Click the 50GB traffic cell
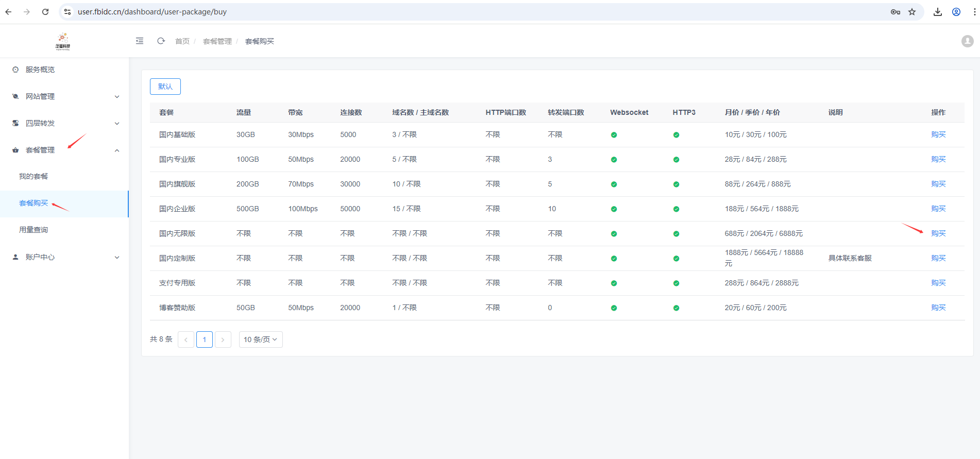This screenshot has width=980, height=459. [x=246, y=308]
